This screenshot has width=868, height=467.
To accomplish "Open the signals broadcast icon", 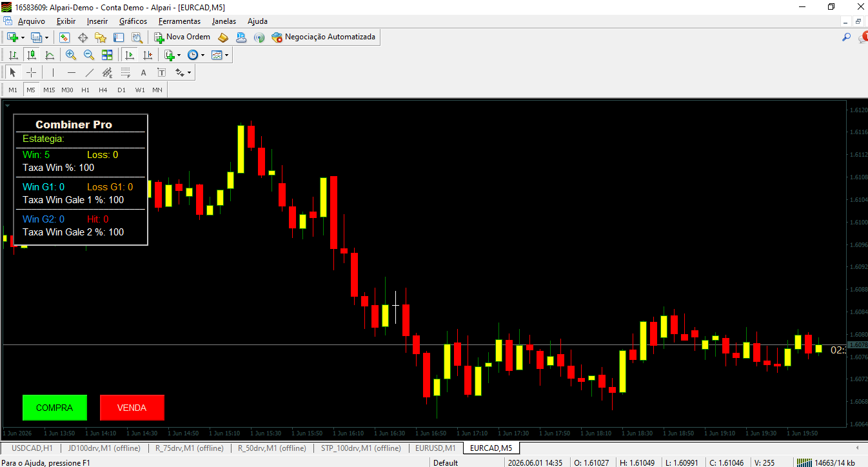I will pyautogui.click(x=259, y=37).
